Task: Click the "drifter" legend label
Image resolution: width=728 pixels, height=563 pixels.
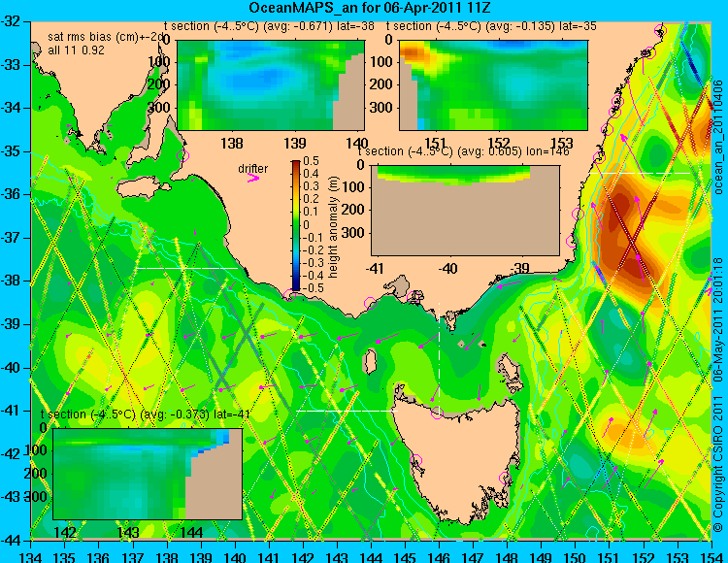Action: pyautogui.click(x=253, y=169)
